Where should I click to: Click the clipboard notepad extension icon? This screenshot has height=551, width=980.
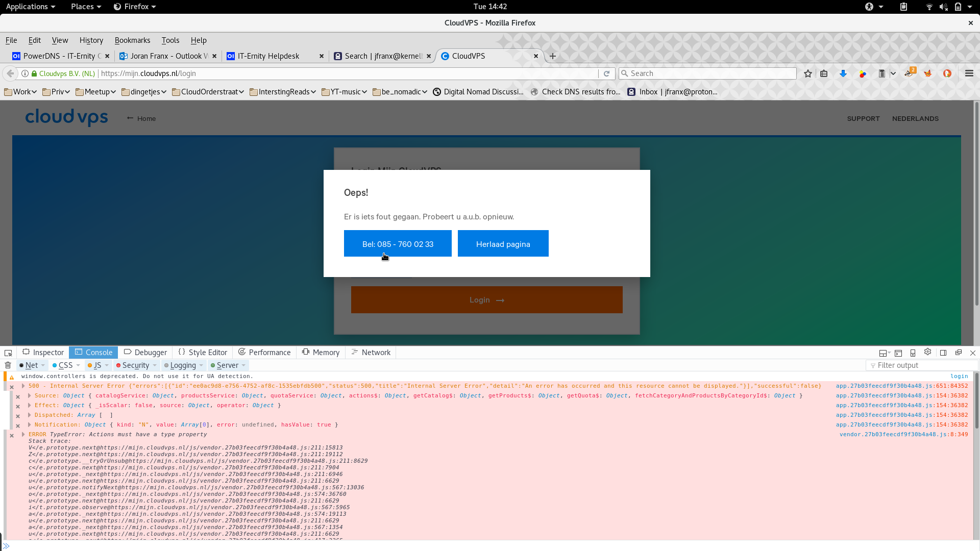881,73
